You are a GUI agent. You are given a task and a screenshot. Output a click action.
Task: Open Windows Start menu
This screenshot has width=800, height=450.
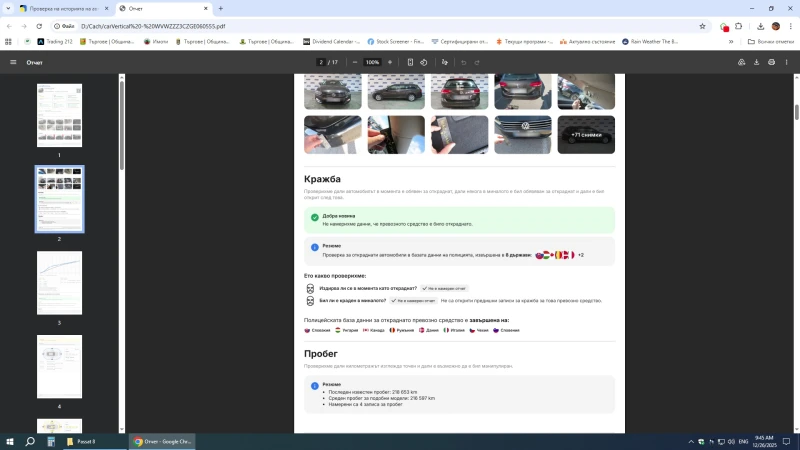[x=10, y=441]
